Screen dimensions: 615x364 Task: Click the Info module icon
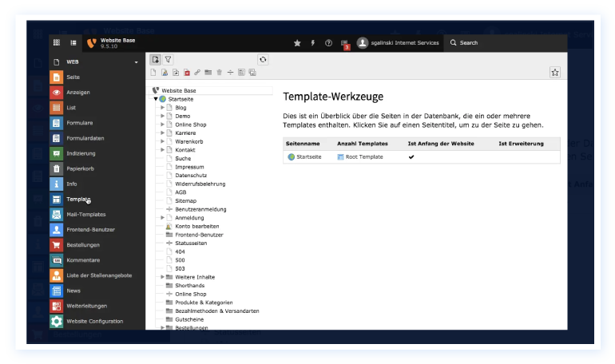(57, 184)
